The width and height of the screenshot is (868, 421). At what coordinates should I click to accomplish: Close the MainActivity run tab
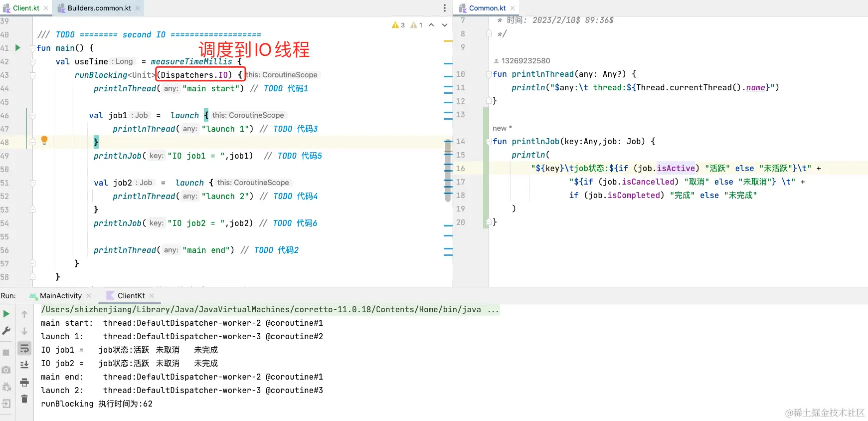click(89, 296)
